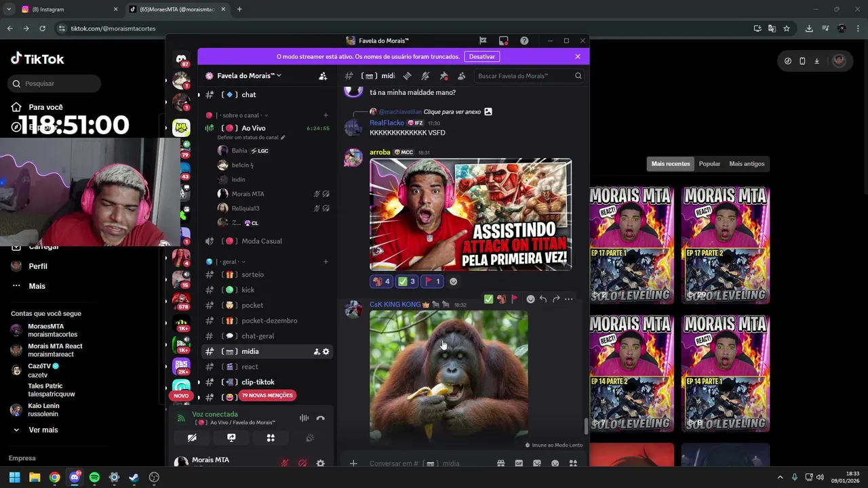The height and width of the screenshot is (488, 868).
Task: Create channel plus in 'sobre o canal' category
Action: coord(325,115)
